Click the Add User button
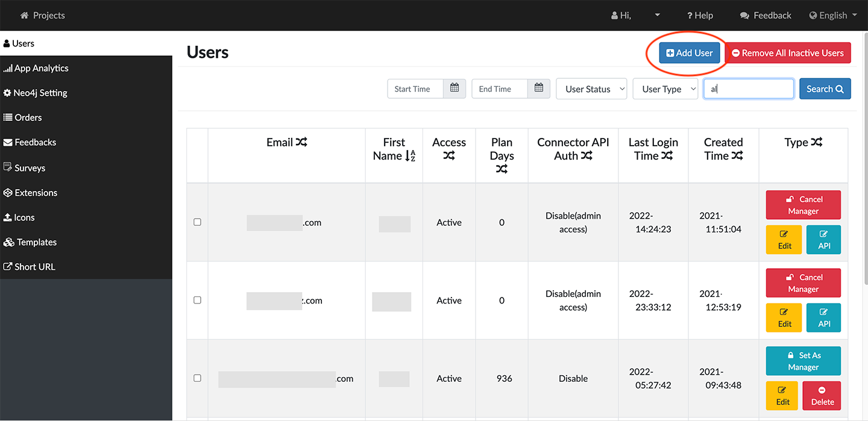Viewport: 868px width, 421px height. [689, 53]
